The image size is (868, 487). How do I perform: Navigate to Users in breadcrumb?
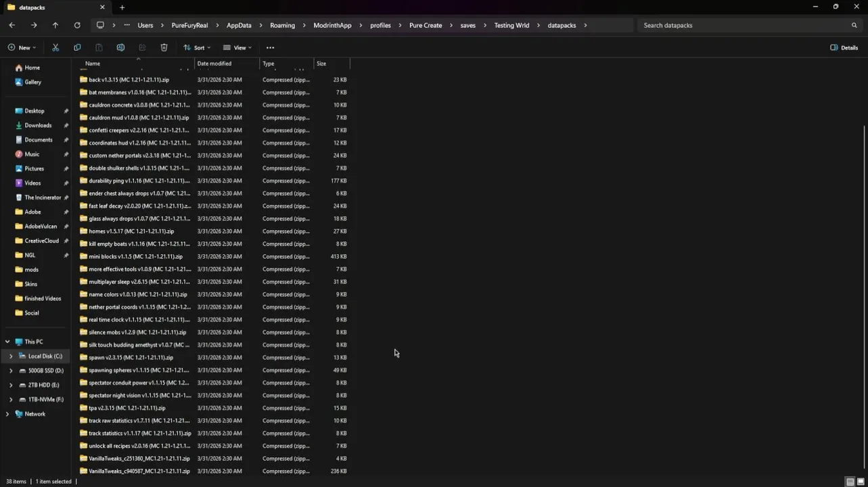pyautogui.click(x=145, y=25)
